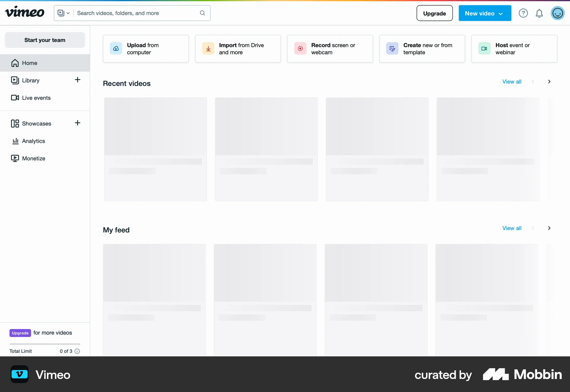Add a new Showcase with the plus

pos(77,123)
